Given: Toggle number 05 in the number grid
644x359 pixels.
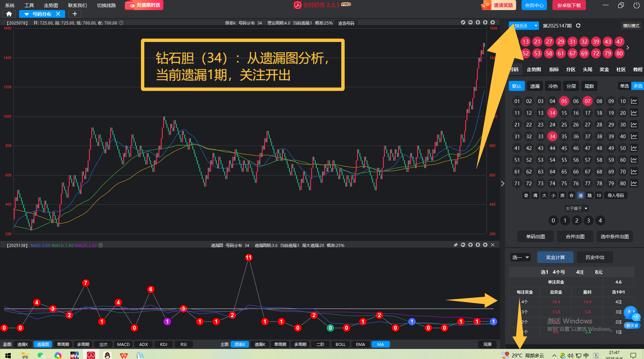Looking at the screenshot, I should coord(564,101).
